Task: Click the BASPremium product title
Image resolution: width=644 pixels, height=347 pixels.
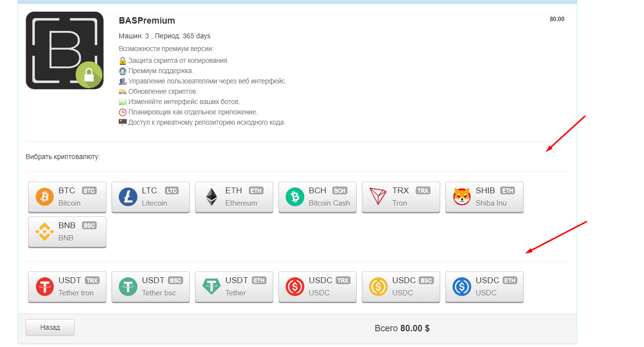Action: [x=147, y=21]
